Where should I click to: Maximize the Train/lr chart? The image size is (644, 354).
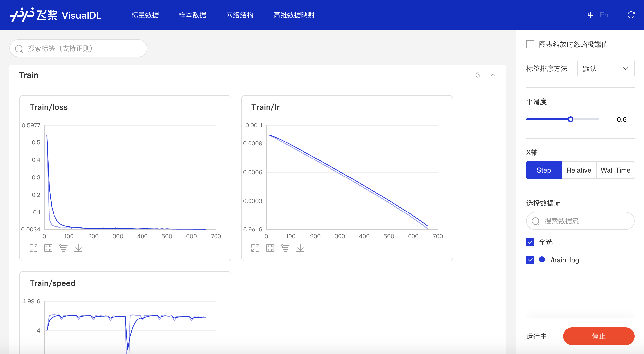point(255,248)
